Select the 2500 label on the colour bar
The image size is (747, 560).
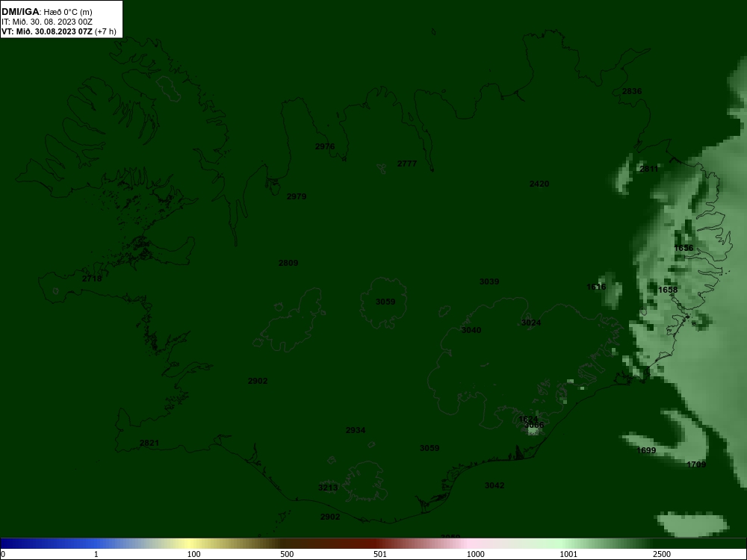(x=662, y=554)
